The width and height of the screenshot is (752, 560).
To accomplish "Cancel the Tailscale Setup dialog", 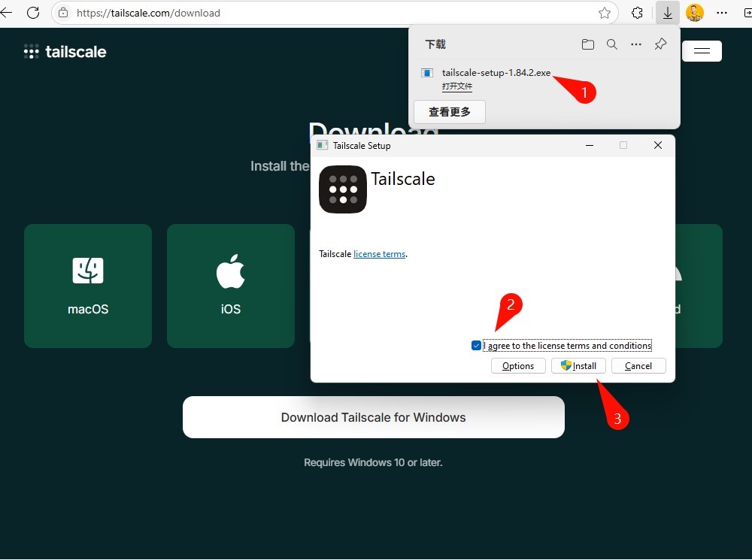I will click(638, 366).
